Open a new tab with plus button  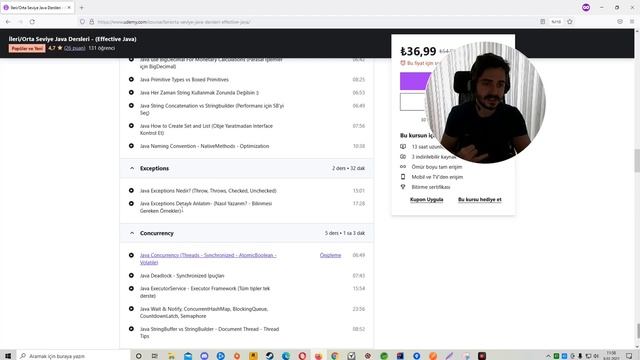click(82, 7)
